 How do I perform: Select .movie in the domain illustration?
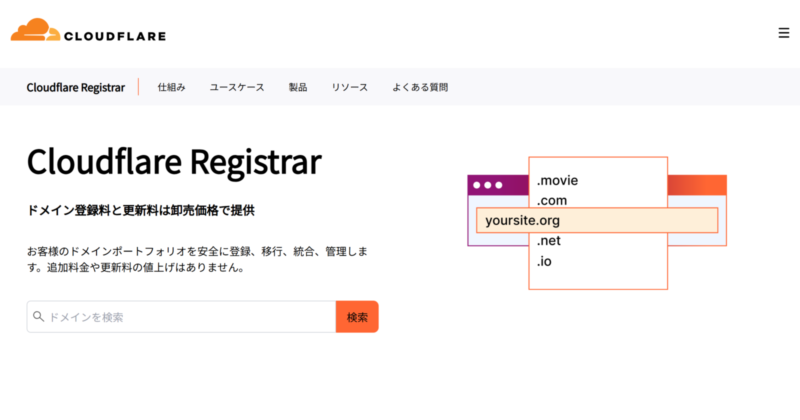tap(557, 181)
